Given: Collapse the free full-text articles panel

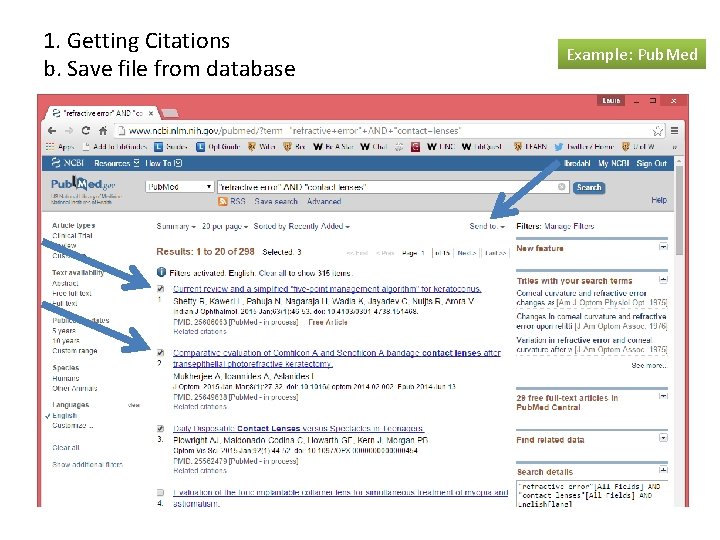Looking at the screenshot, I should [x=663, y=396].
